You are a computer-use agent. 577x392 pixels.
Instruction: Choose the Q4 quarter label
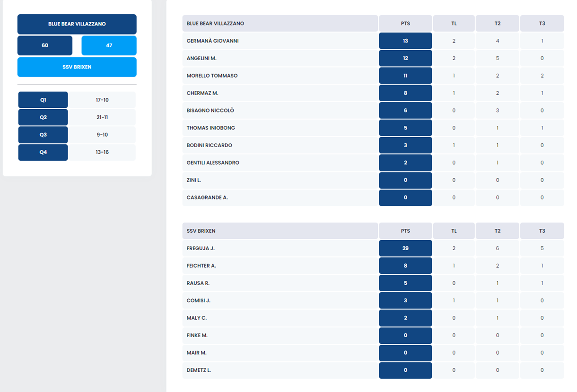pyautogui.click(x=43, y=152)
